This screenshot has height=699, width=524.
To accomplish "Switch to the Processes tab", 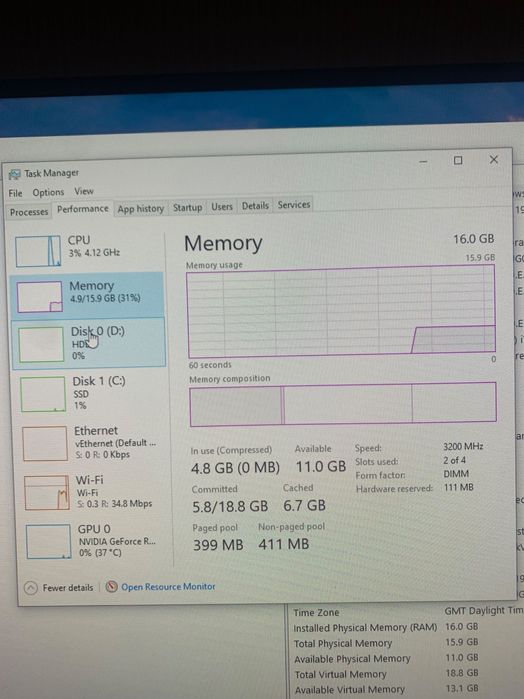I will [x=29, y=212].
